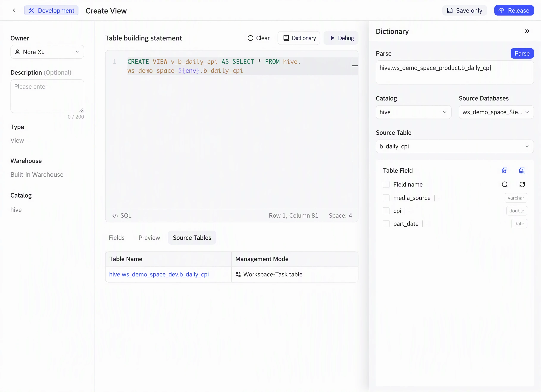Refresh table fields with the reload icon

click(522, 184)
